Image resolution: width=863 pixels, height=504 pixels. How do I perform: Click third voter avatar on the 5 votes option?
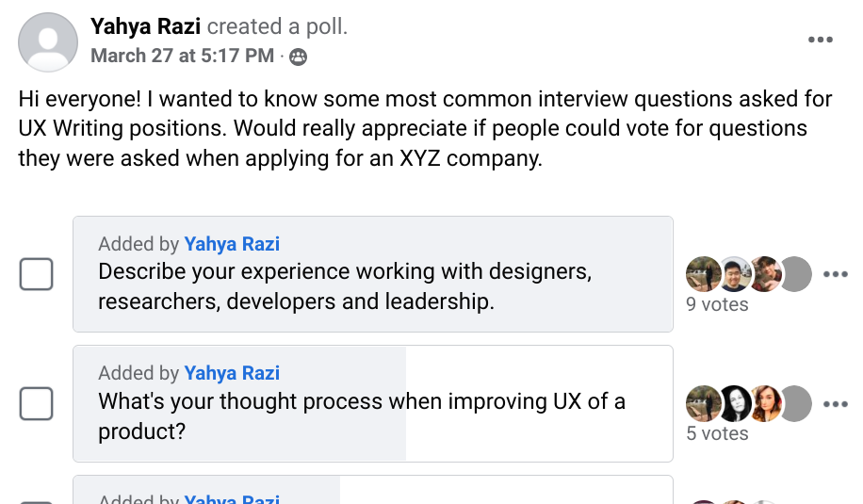(x=766, y=404)
